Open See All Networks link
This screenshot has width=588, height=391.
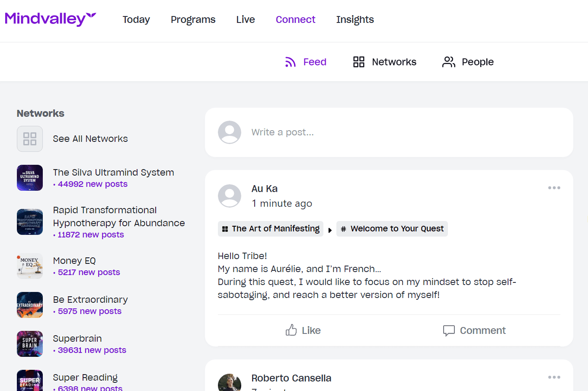click(x=90, y=139)
